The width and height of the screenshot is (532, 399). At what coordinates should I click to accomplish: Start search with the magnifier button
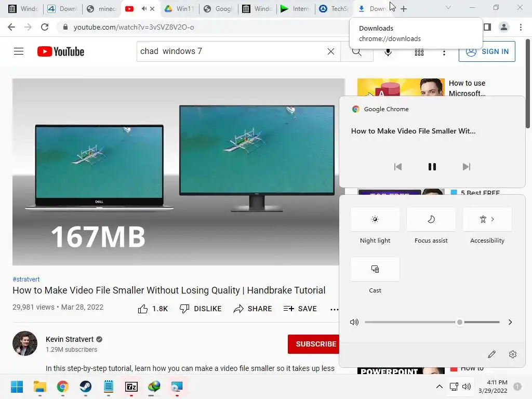pyautogui.click(x=356, y=51)
